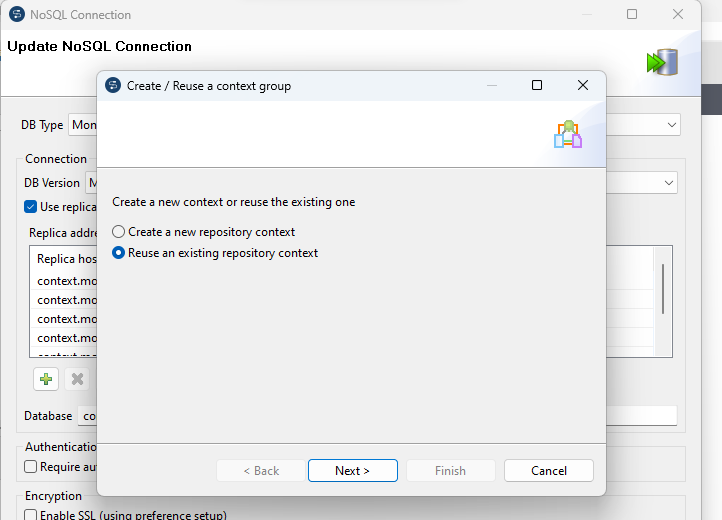Image resolution: width=722 pixels, height=520 pixels.
Task: Expand the DB Version dropdown arrow
Action: click(x=668, y=183)
